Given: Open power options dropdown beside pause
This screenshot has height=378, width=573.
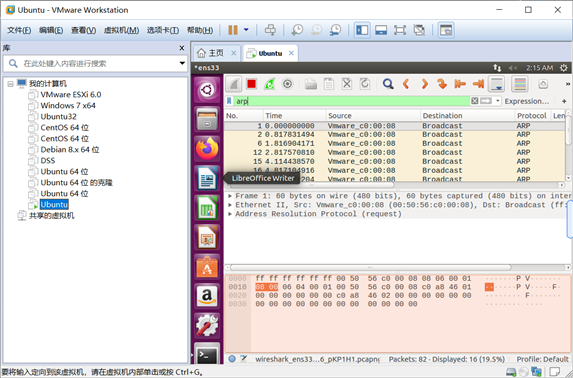Looking at the screenshot, I should click(246, 30).
